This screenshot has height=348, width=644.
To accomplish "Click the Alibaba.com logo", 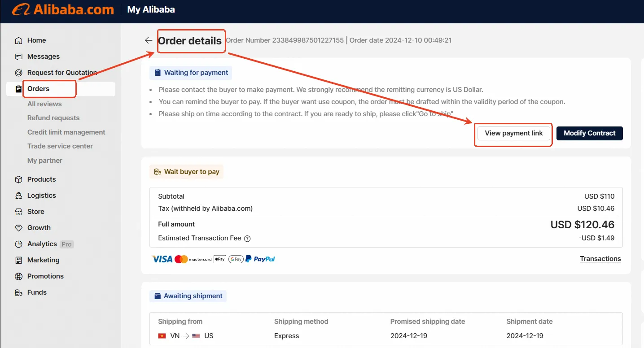I will point(63,9).
